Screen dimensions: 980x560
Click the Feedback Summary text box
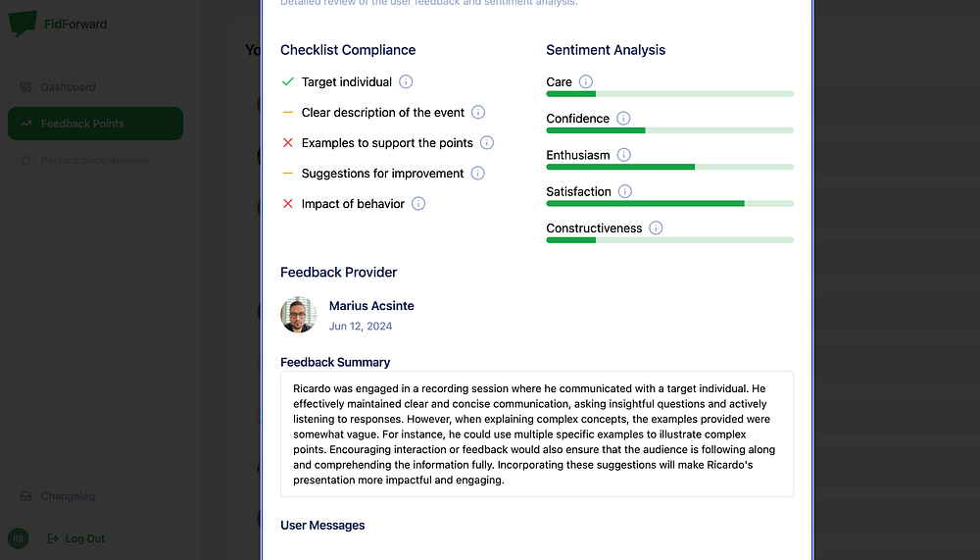(536, 433)
